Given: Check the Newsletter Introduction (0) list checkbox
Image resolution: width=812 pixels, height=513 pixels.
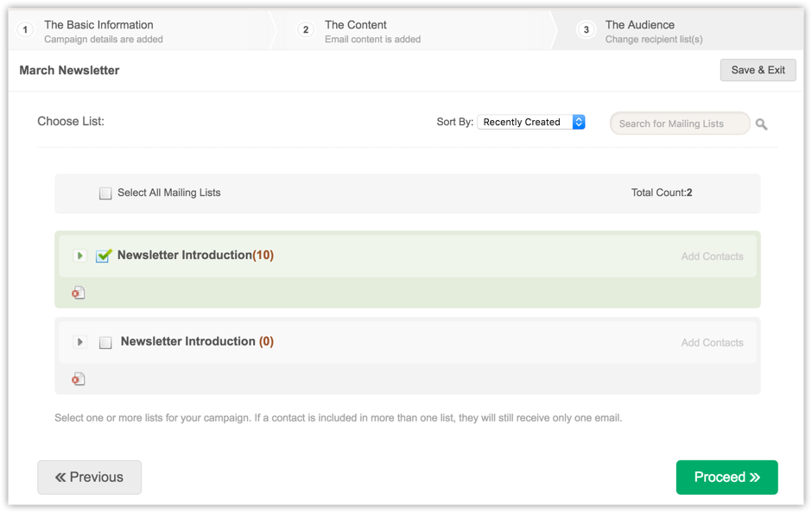Looking at the screenshot, I should (x=105, y=343).
